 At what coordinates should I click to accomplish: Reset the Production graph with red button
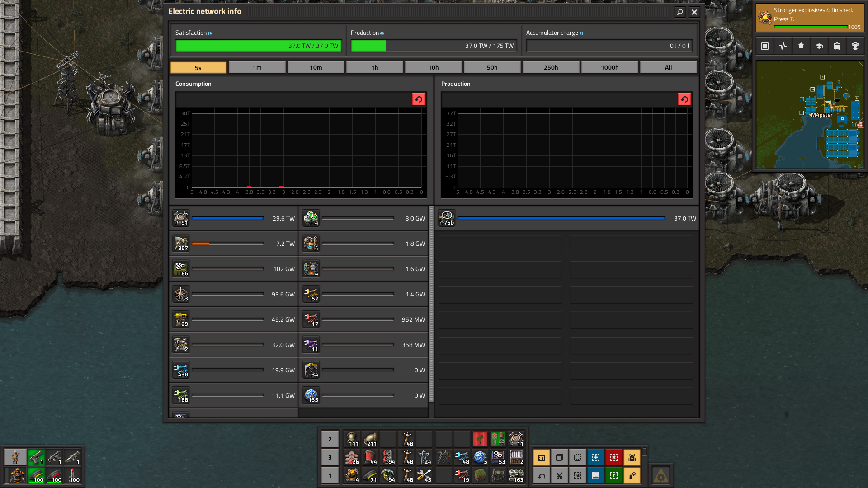pyautogui.click(x=684, y=99)
